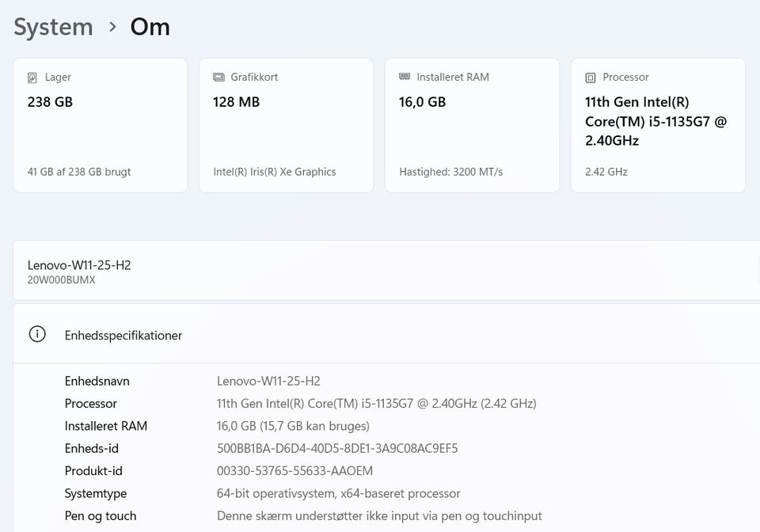
Task: Click the Om page heading
Action: [150, 27]
